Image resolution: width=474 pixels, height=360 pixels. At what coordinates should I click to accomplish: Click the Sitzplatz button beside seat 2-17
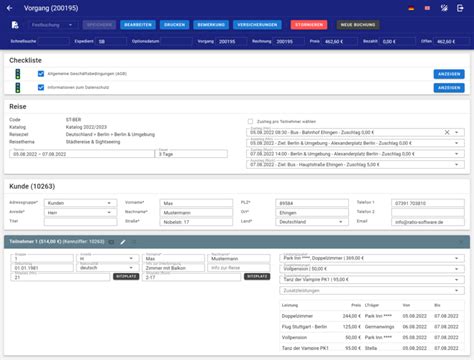coord(257,277)
